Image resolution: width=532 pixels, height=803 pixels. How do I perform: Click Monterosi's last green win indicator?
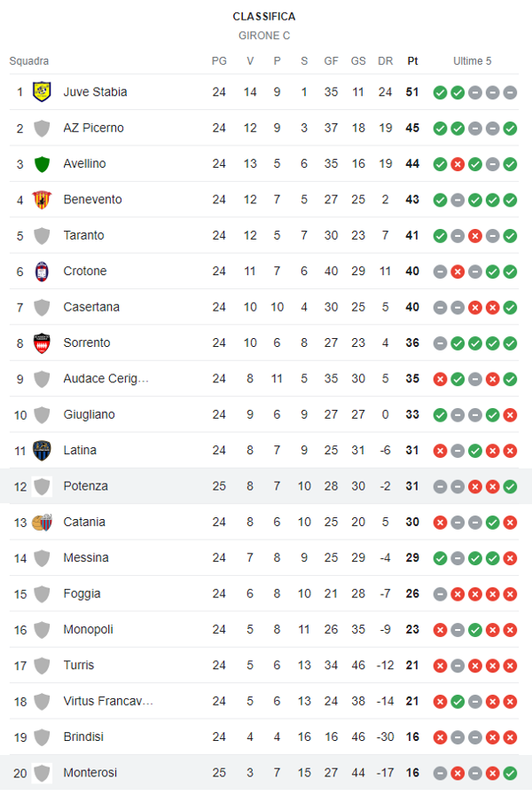(x=510, y=773)
